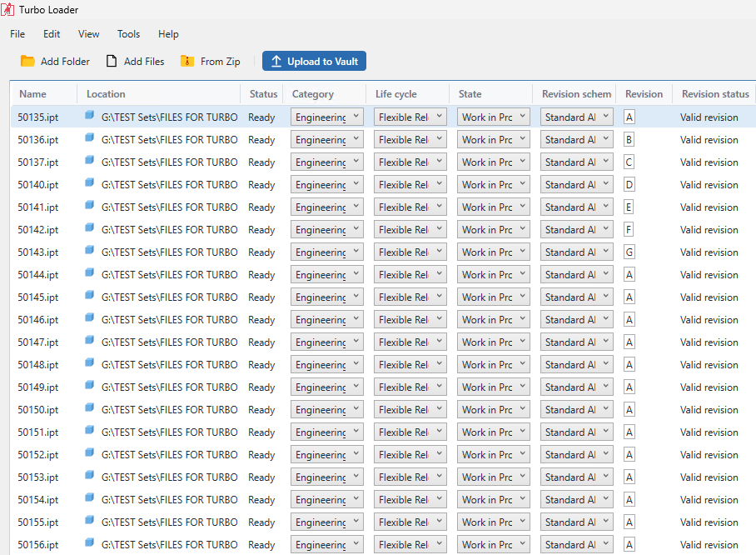Image resolution: width=756 pixels, height=555 pixels.
Task: Open the Category dropdown for 50156.ipt
Action: coord(327,544)
